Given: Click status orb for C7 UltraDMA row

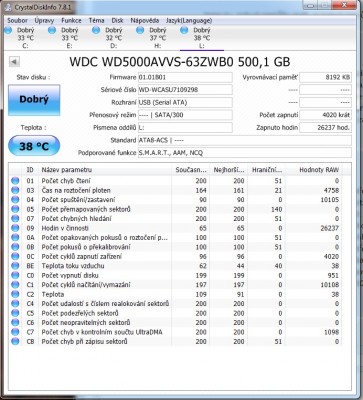Looking at the screenshot, I should [15, 332].
